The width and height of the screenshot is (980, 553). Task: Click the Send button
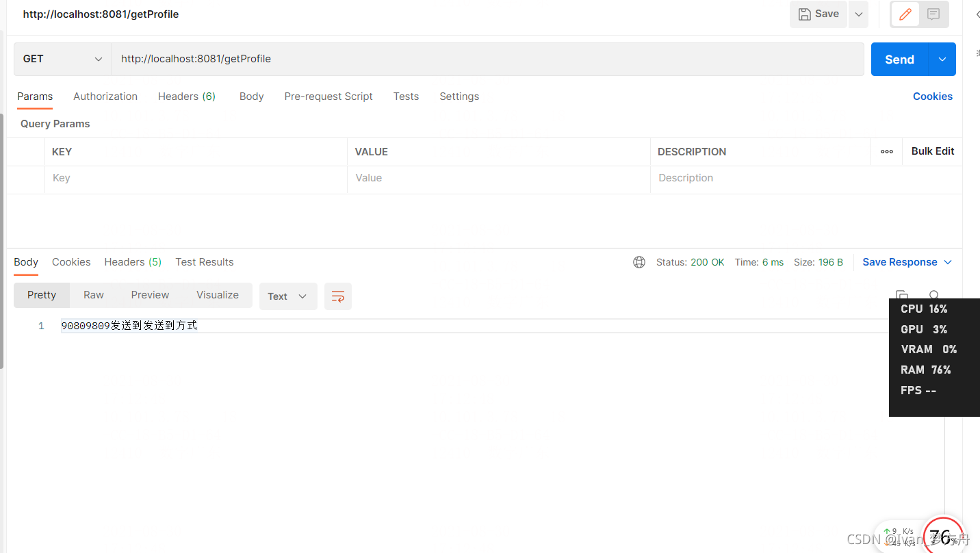[x=899, y=59]
